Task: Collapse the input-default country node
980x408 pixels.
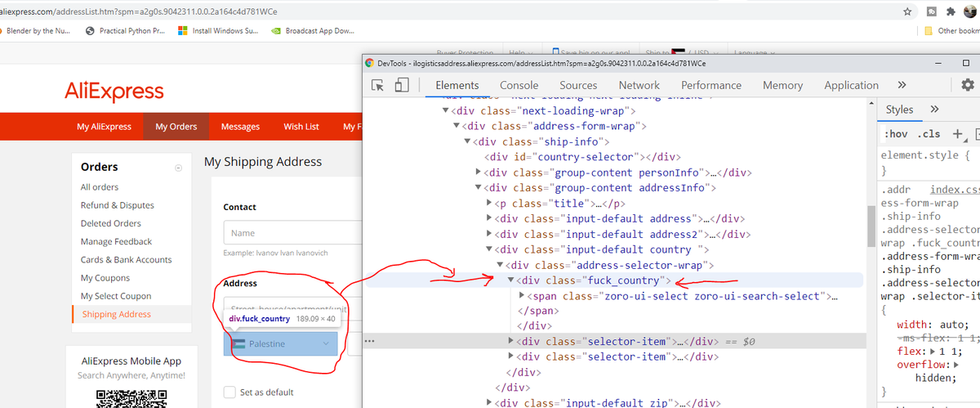Action: pyautogui.click(x=489, y=249)
